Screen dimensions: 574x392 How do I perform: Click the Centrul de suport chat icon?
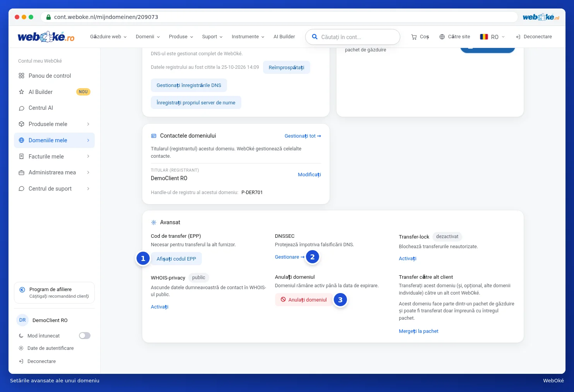click(22, 189)
